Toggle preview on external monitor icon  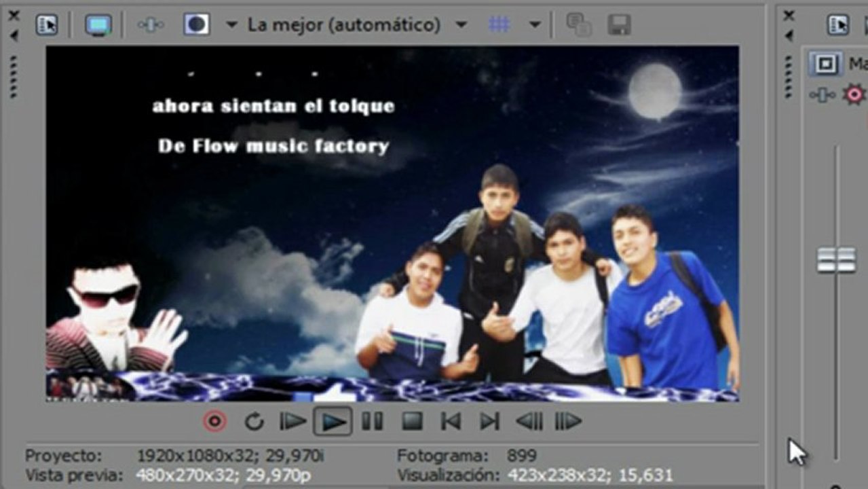tap(98, 25)
